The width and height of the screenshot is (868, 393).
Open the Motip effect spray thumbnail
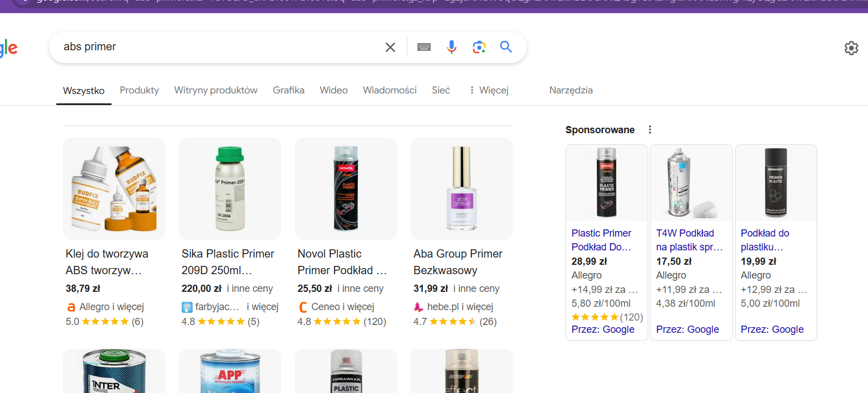(462, 371)
